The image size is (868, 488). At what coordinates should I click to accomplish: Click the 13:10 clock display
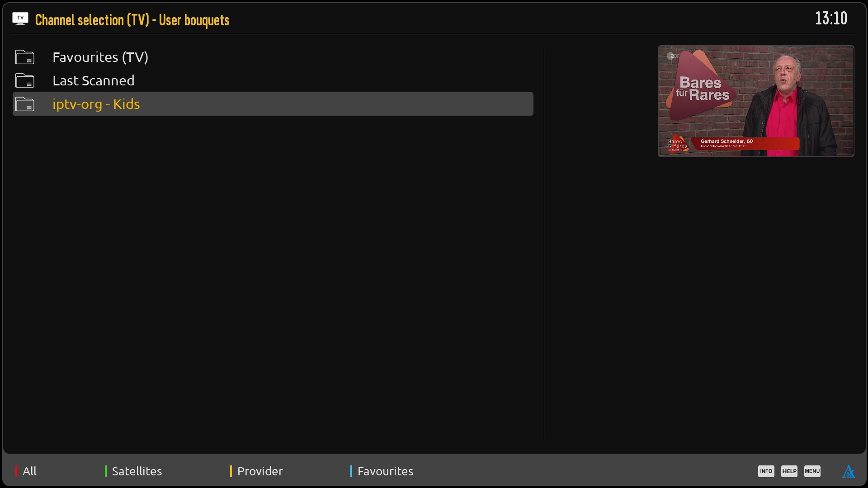tap(831, 19)
